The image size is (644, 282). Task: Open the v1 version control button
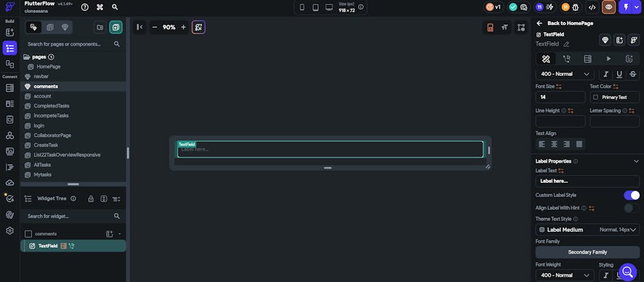coord(493,7)
